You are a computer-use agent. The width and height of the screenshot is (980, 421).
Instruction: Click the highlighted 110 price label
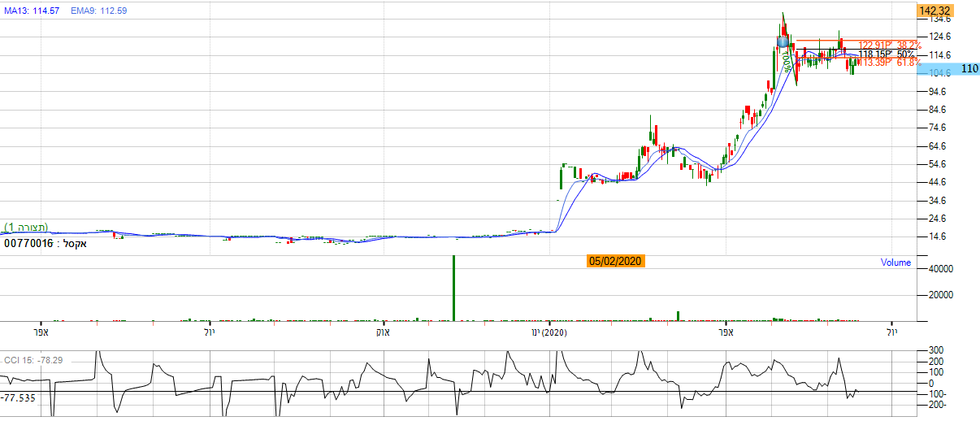coord(968,69)
